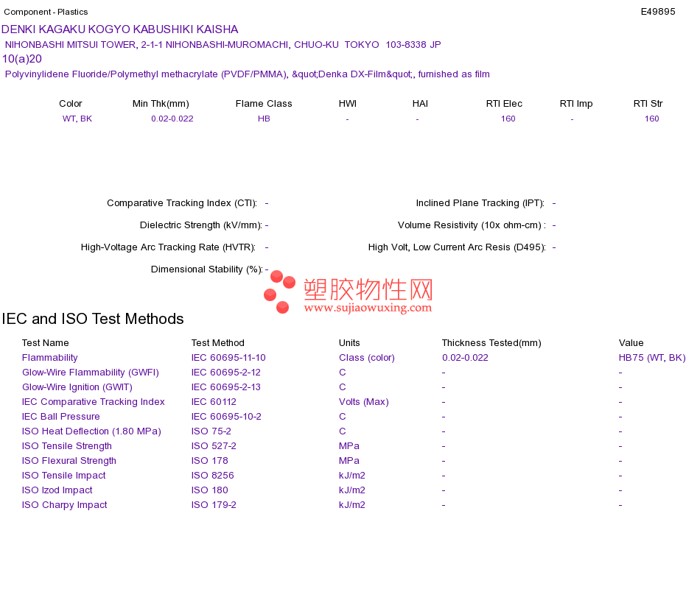Screen dimensions: 700x589
Task: Click the IEC and ISO Test Methods heading
Action: [x=93, y=319]
